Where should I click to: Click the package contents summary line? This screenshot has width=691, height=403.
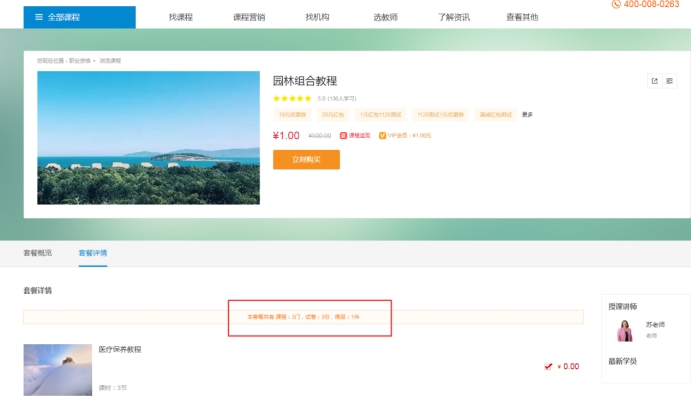pos(303,317)
